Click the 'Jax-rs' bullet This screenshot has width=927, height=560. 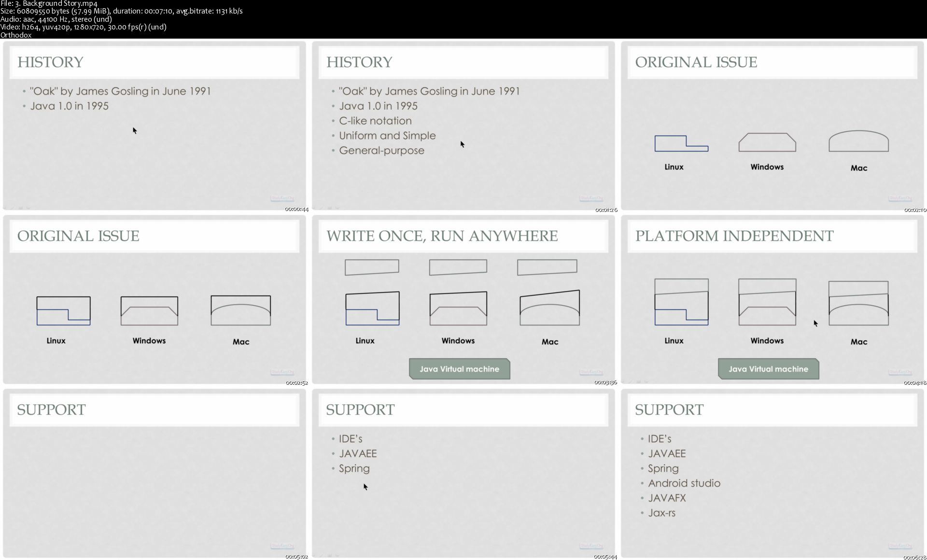point(661,513)
